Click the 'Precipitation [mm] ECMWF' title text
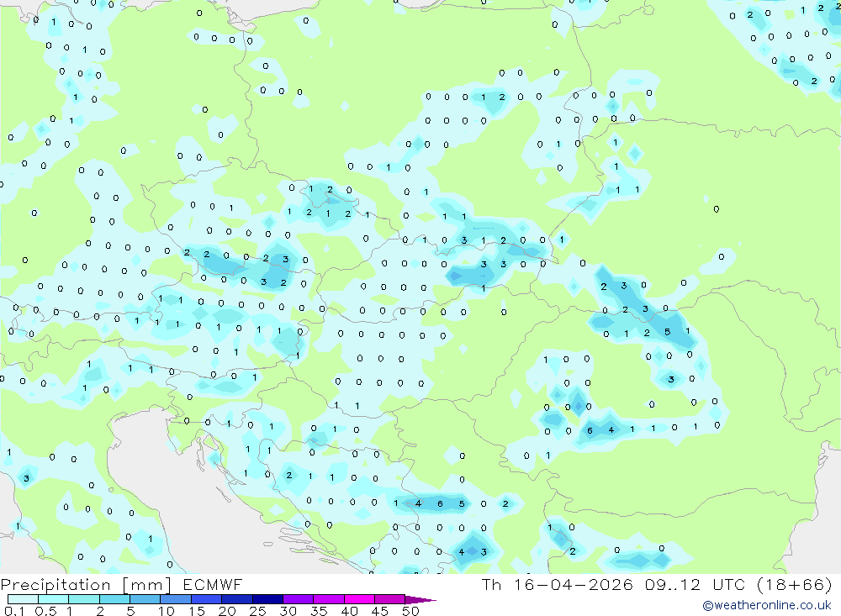The image size is (841, 616). coord(122,585)
